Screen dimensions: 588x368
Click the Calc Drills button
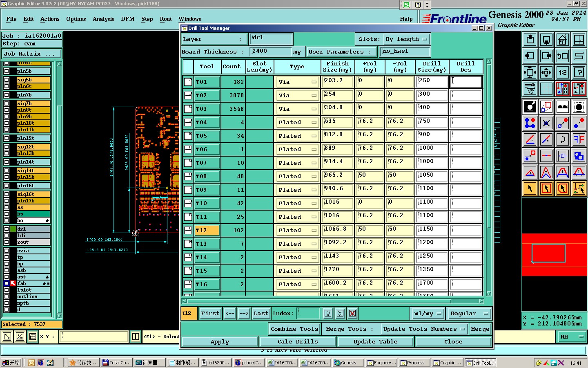(298, 342)
